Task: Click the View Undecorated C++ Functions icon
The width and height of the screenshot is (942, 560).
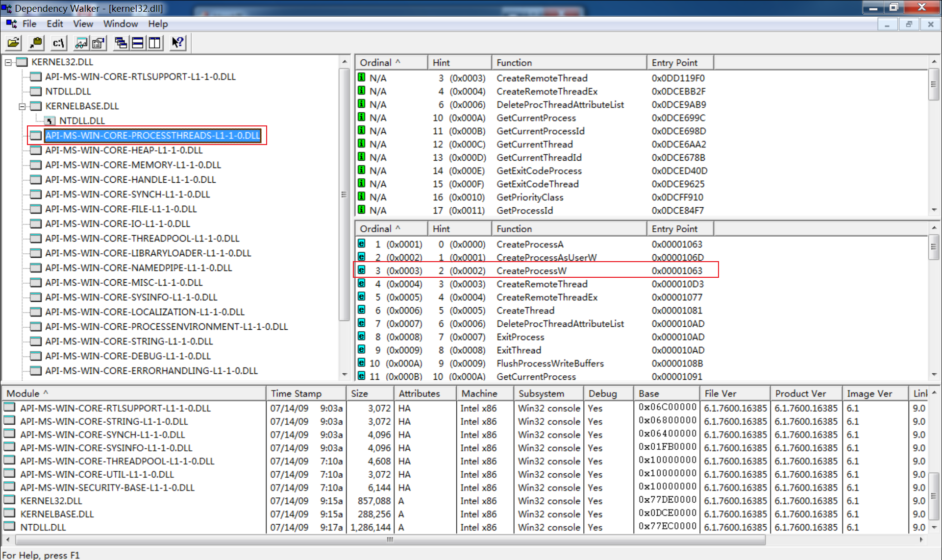Action: click(x=80, y=43)
